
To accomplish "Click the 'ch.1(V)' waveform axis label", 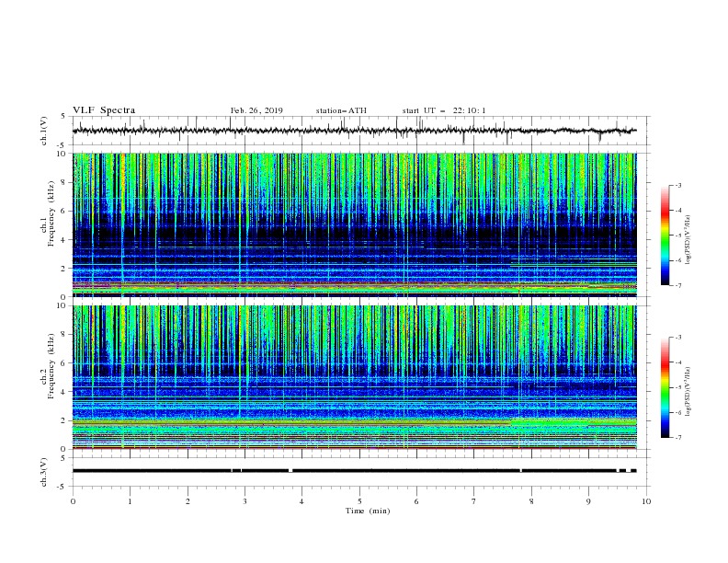I will 44,131.
